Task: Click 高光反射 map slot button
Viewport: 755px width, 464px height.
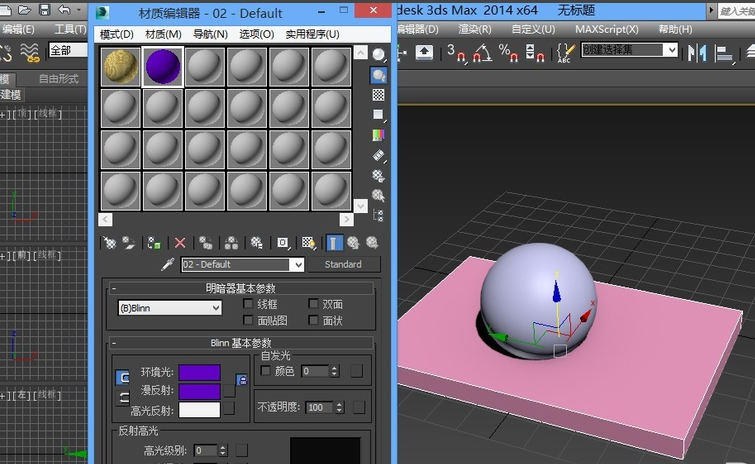Action: pos(229,408)
